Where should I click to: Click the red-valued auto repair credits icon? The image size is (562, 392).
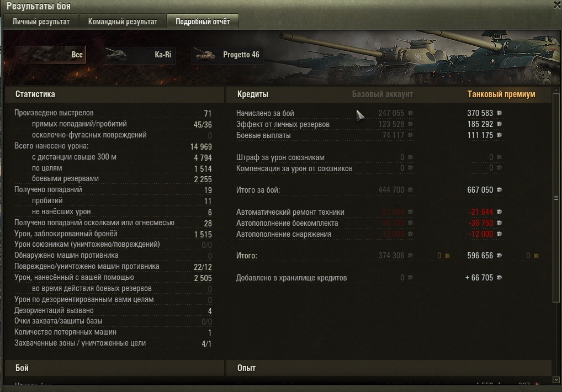[499, 212]
